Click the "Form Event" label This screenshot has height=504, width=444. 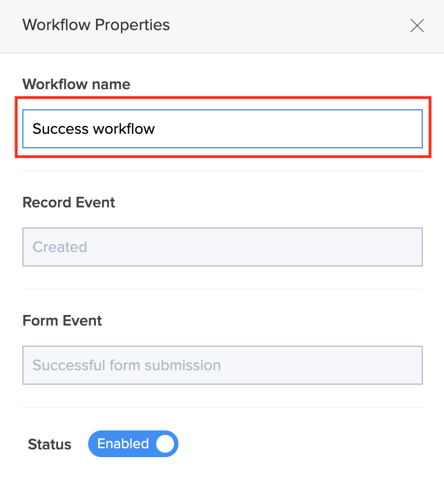coord(62,321)
